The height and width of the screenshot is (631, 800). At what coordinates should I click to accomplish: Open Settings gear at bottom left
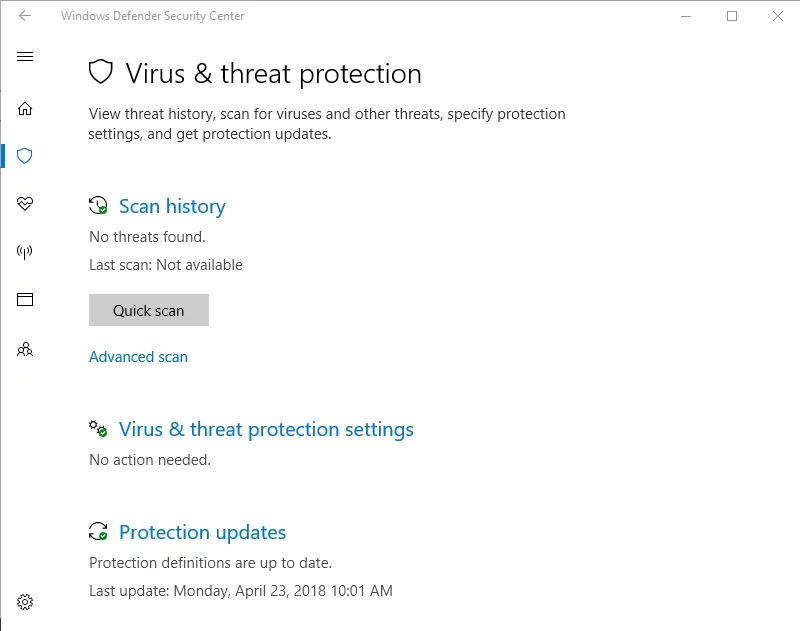(x=25, y=602)
